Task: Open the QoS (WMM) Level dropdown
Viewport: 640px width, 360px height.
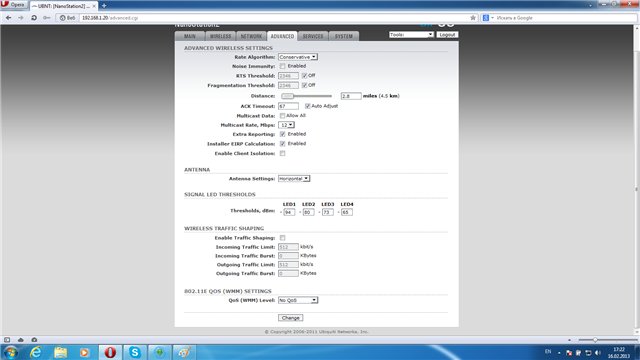Action: [x=298, y=300]
